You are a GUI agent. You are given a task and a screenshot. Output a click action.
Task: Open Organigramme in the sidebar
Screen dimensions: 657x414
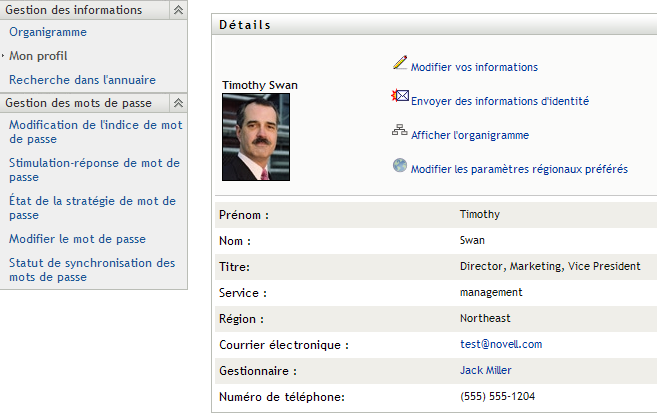pos(47,32)
